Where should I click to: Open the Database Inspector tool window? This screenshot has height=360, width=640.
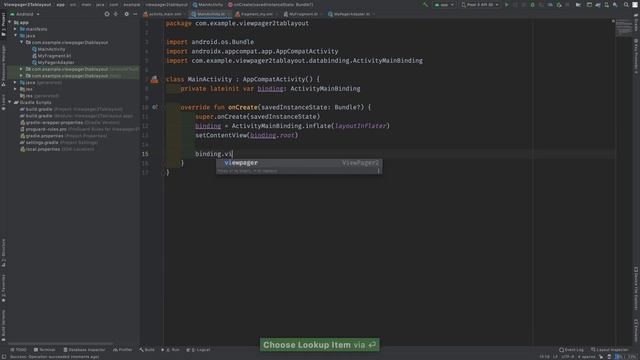pos(84,350)
